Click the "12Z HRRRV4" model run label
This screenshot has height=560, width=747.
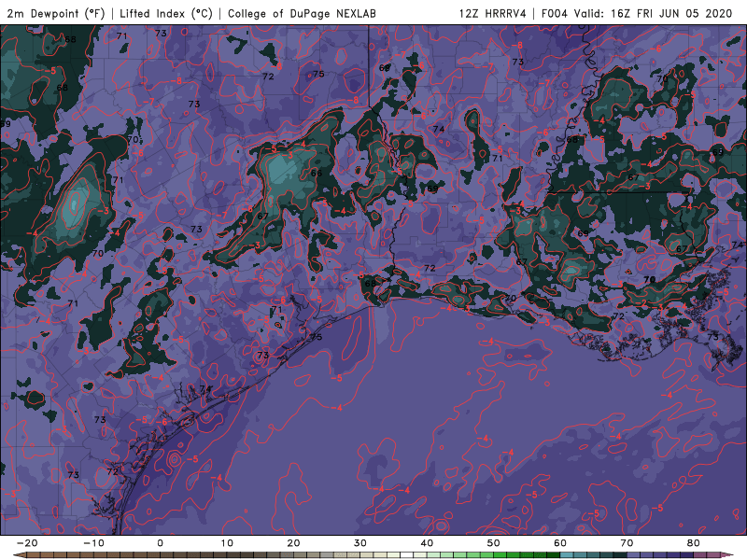[x=493, y=13]
